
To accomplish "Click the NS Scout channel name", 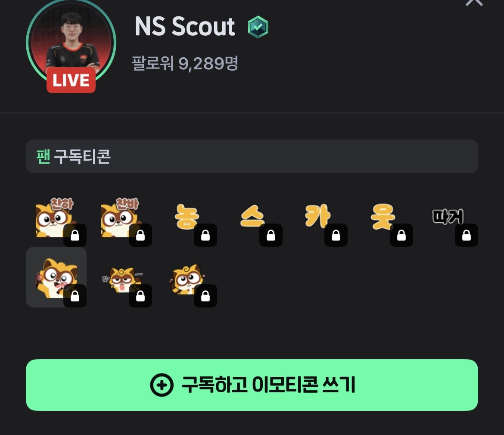I will tap(185, 27).
